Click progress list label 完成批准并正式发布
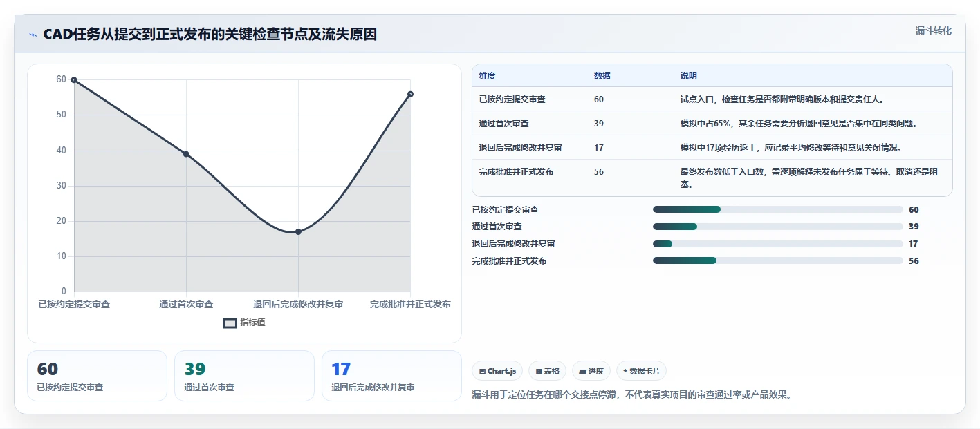The width and height of the screenshot is (980, 429). [x=510, y=261]
